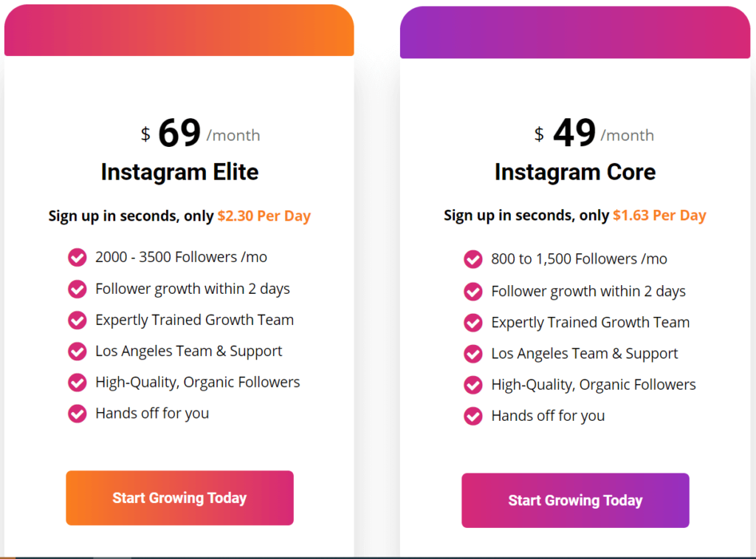Screen dimensions: 756x559
Task: Click checkmark icon beside 800 to 1,500 Followers
Action: point(473,259)
